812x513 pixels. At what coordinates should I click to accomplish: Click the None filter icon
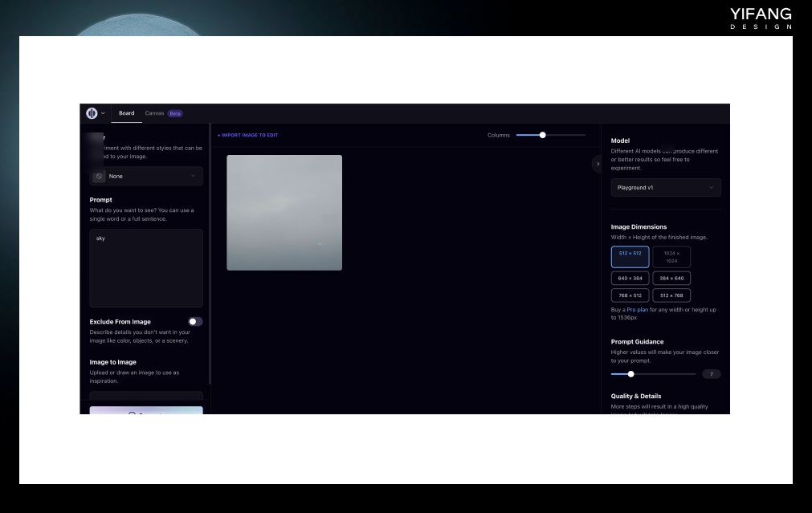(x=99, y=176)
